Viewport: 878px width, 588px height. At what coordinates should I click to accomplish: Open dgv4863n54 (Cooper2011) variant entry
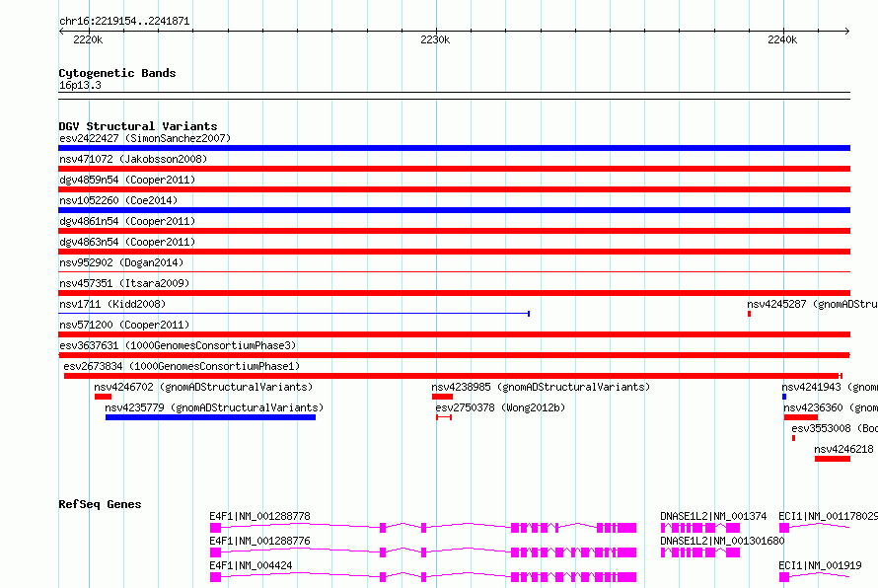(454, 252)
